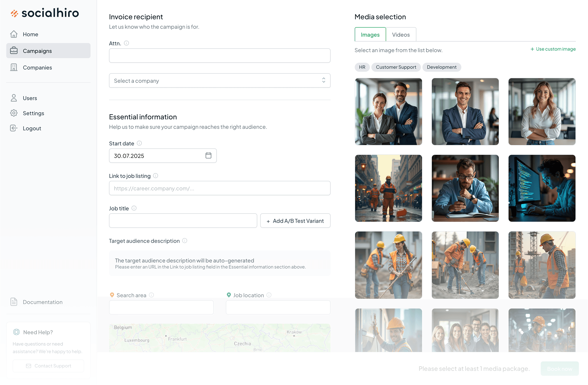This screenshot has height=385, width=588.
Task: Open Companies in the sidebar
Action: [37, 67]
